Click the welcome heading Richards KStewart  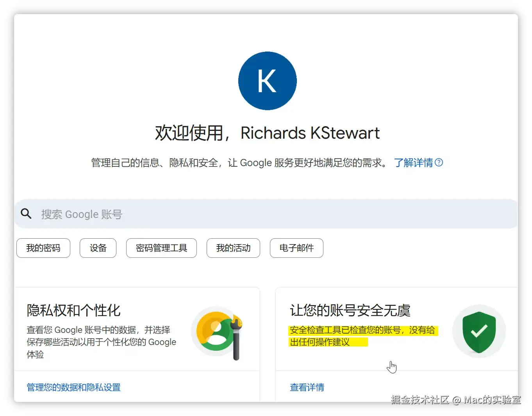coord(268,133)
